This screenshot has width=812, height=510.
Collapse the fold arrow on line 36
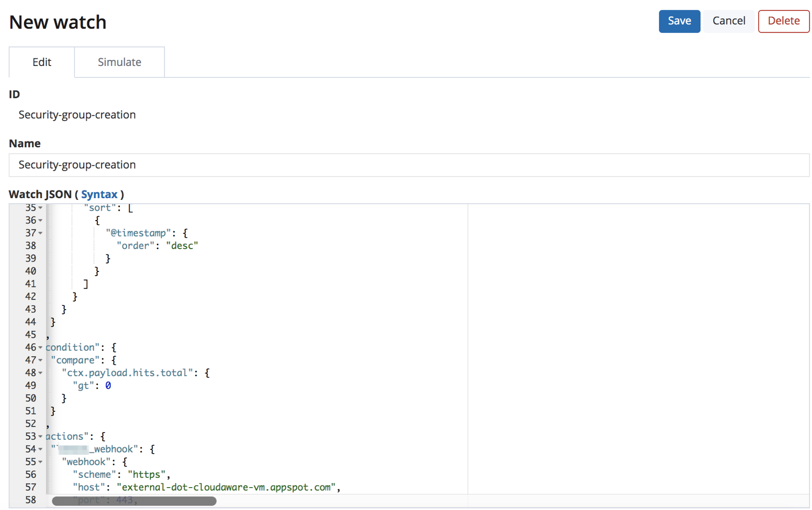point(41,221)
